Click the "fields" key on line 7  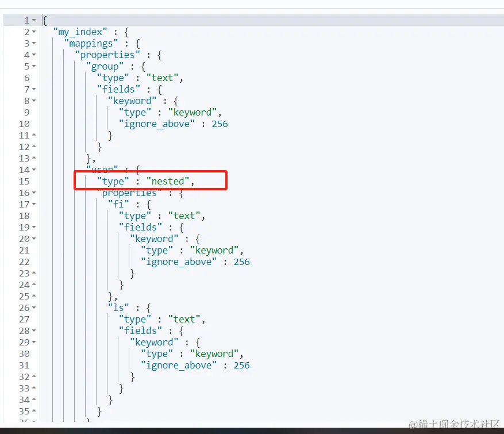click(x=118, y=89)
